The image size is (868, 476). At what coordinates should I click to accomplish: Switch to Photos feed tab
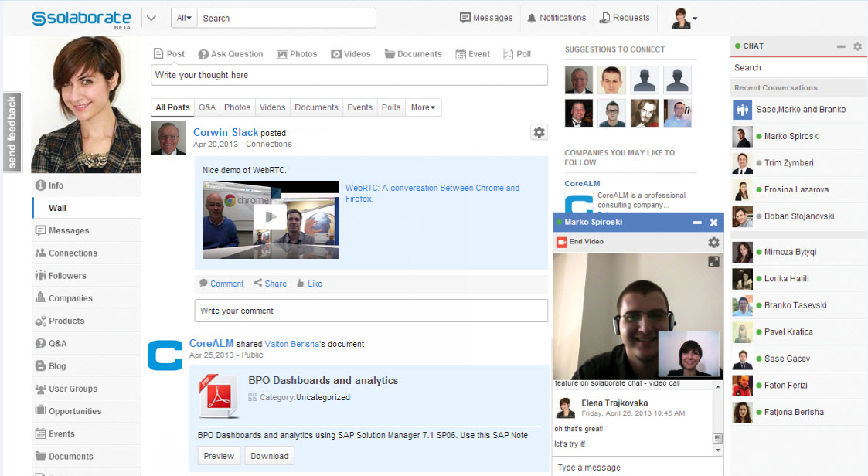click(237, 107)
